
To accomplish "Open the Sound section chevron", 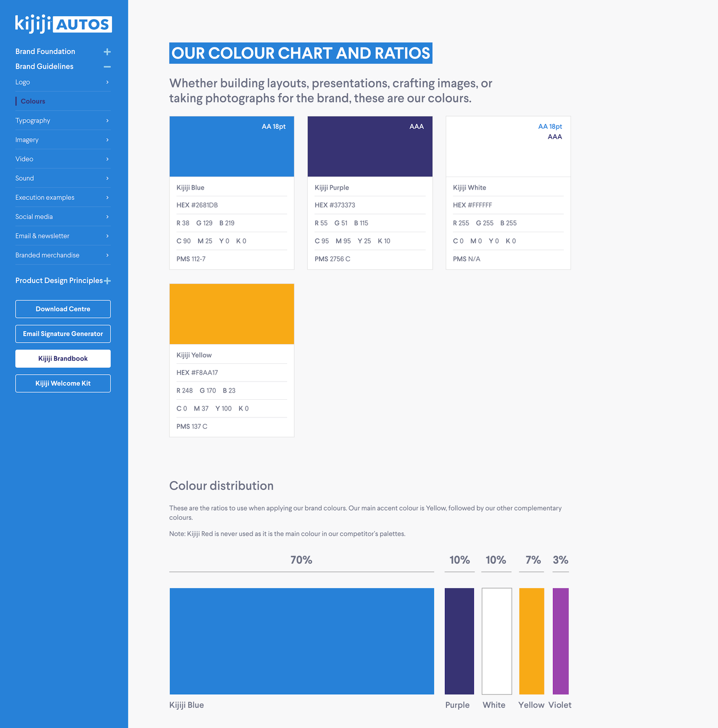I will click(x=107, y=178).
